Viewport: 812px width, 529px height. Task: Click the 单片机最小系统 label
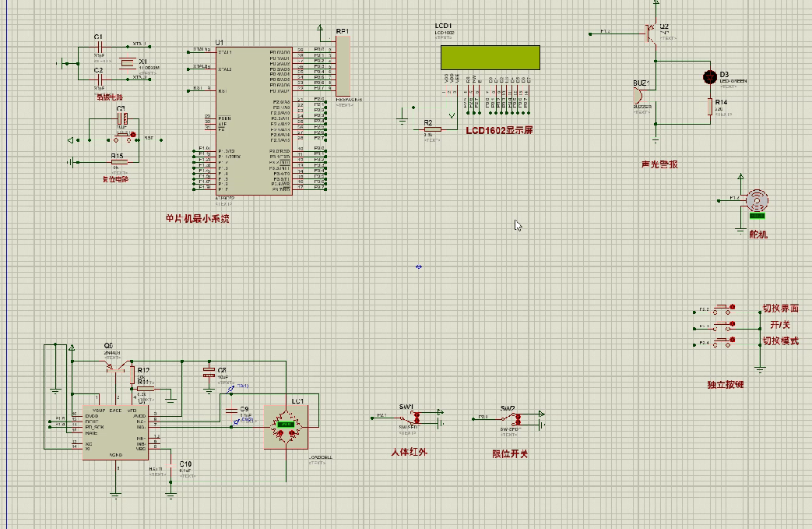click(x=197, y=219)
